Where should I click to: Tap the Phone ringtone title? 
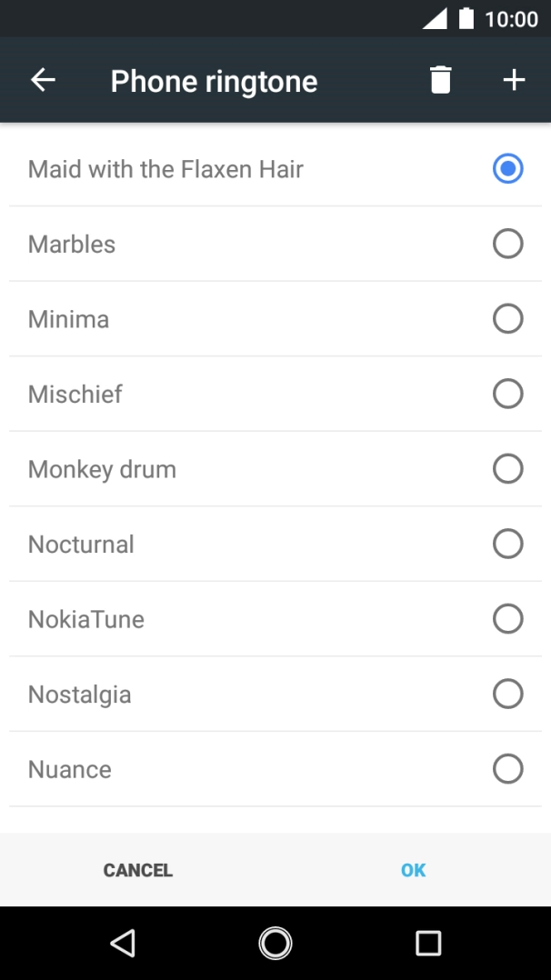point(214,81)
